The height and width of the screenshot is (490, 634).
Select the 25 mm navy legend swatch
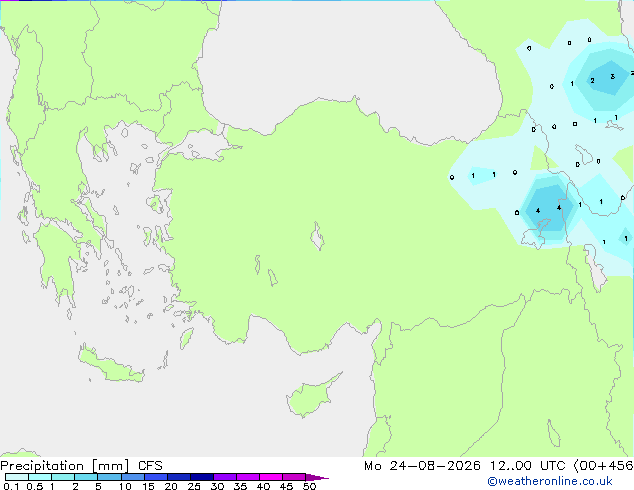coord(201,477)
